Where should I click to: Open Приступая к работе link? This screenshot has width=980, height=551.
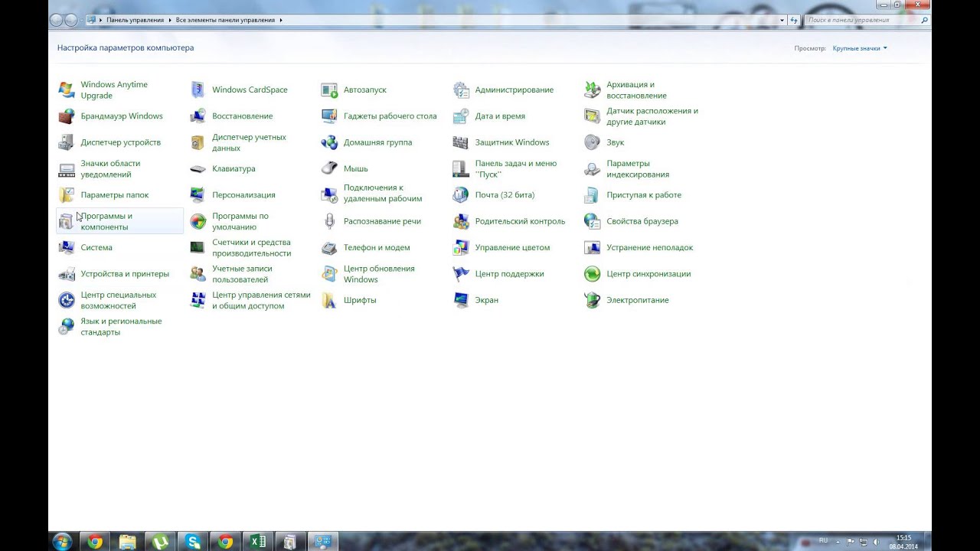644,195
